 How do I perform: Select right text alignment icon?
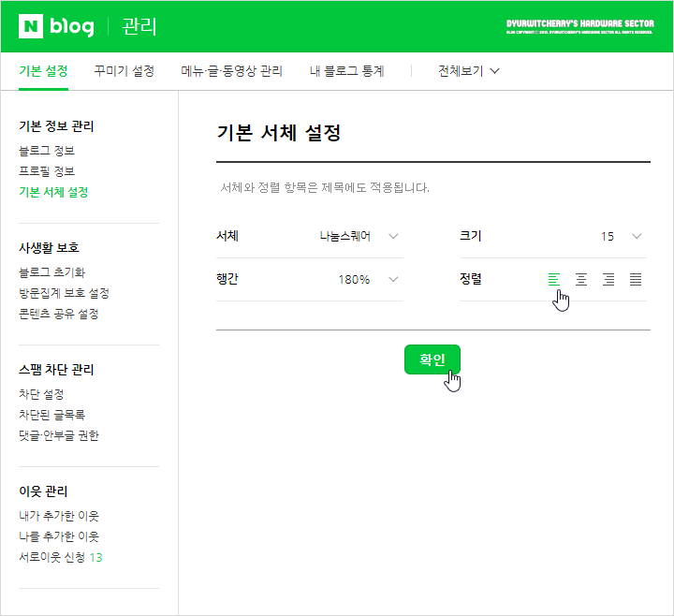coord(608,279)
